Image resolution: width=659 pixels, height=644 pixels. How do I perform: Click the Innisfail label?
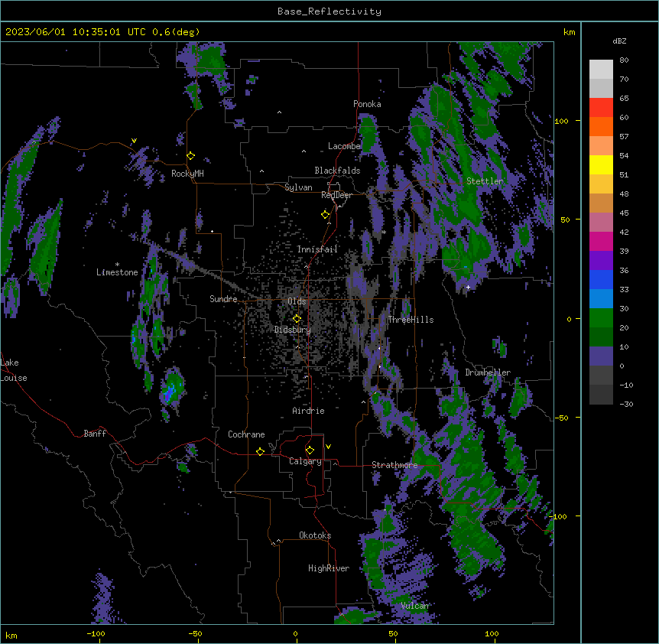tap(317, 249)
